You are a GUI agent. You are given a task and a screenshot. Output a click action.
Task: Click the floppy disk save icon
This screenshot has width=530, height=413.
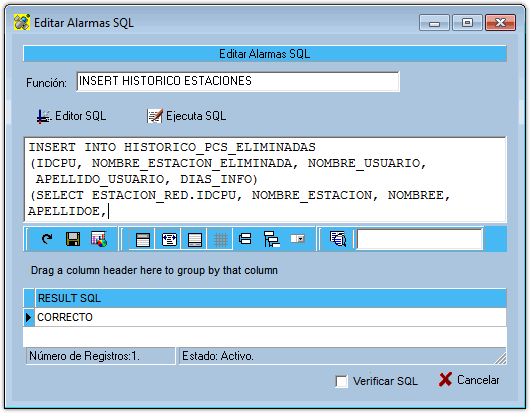[73, 239]
